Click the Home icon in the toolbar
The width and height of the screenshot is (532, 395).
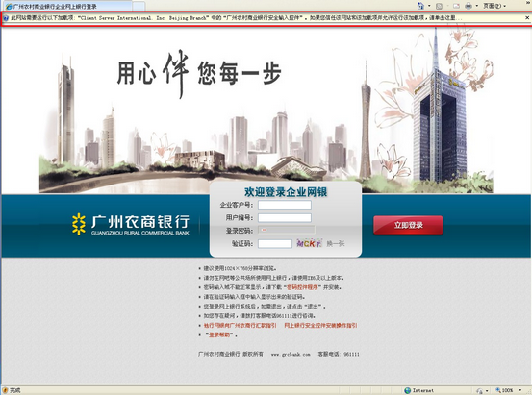(x=420, y=6)
